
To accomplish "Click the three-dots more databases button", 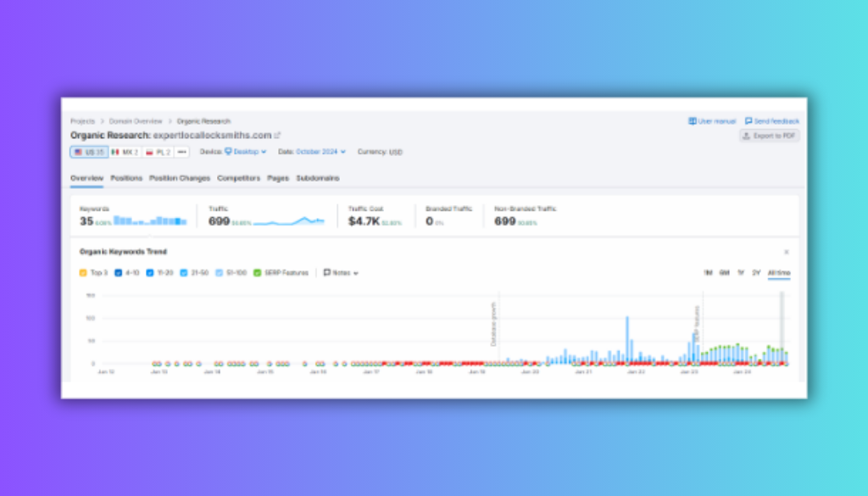I will point(181,152).
